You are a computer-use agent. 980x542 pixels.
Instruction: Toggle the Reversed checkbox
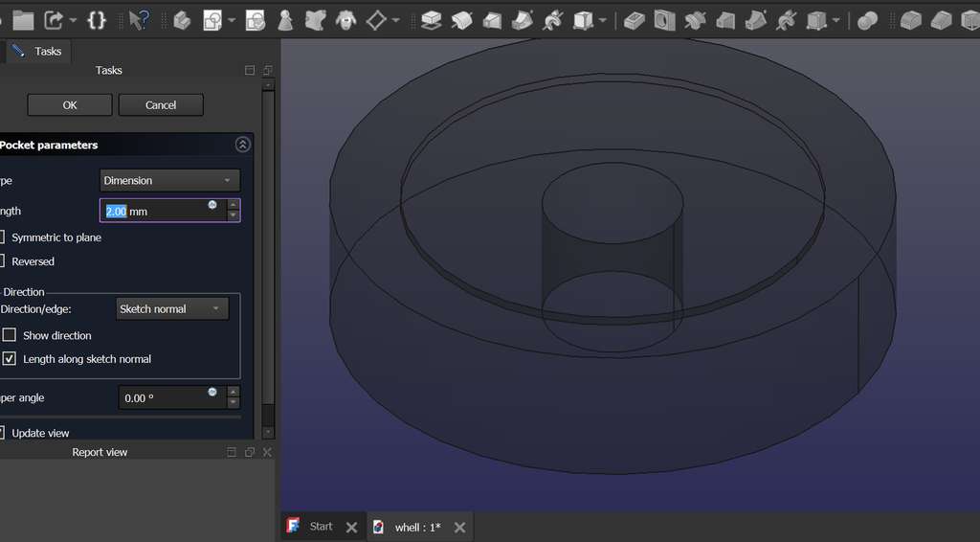[1, 260]
